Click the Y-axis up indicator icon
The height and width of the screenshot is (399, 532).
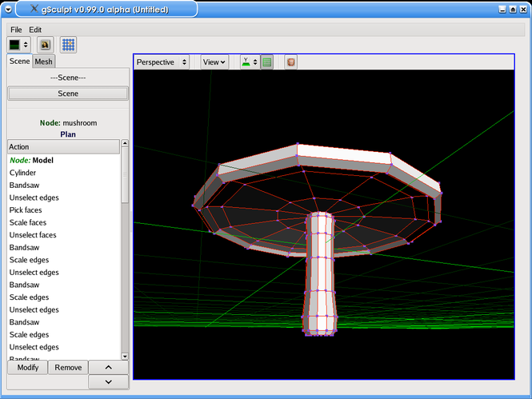click(x=246, y=62)
